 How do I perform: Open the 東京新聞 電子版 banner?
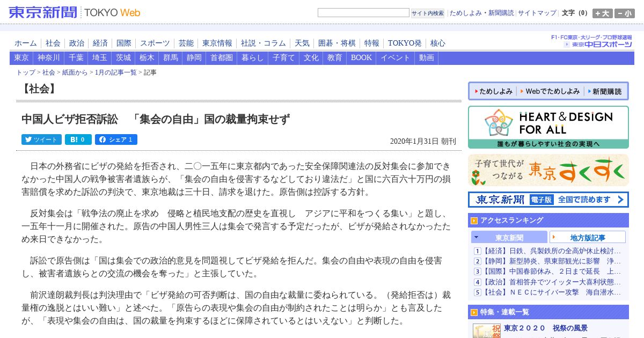point(548,200)
